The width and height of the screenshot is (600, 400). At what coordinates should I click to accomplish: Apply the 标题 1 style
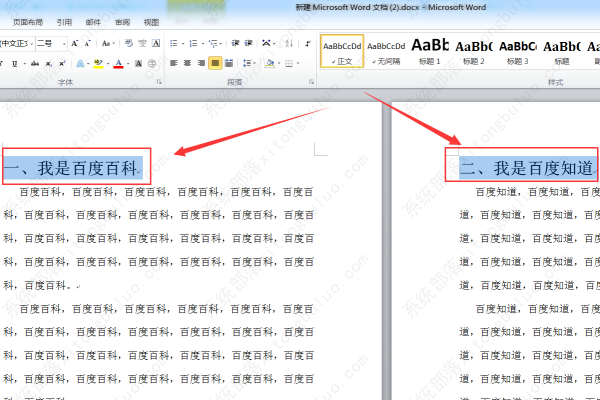click(x=429, y=51)
